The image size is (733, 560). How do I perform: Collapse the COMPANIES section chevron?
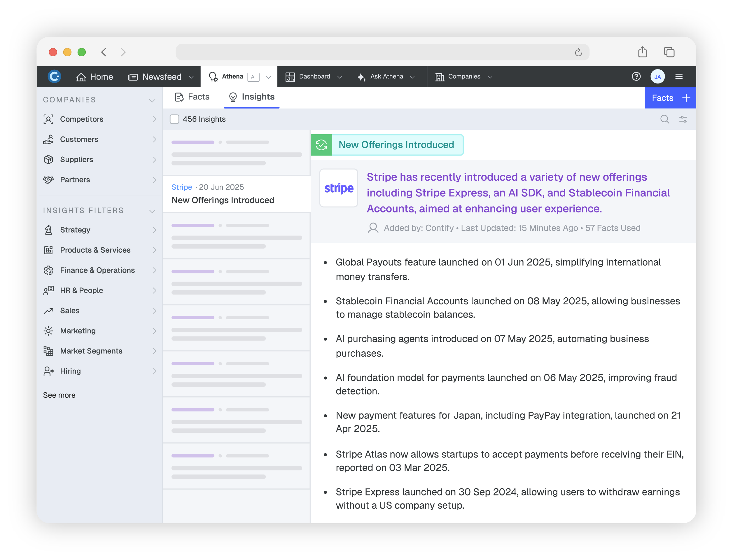coord(152,100)
